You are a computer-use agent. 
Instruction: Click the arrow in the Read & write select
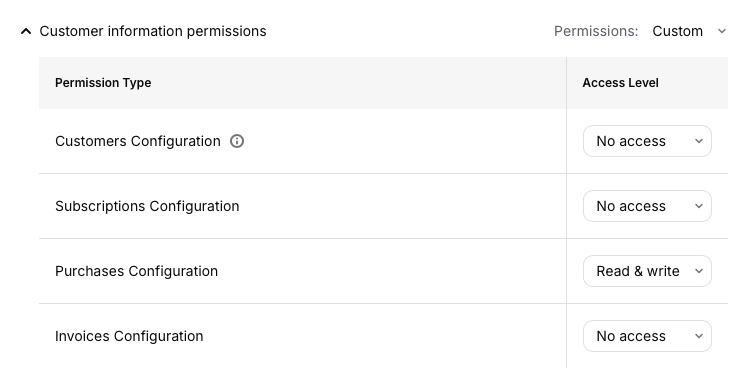pos(699,271)
